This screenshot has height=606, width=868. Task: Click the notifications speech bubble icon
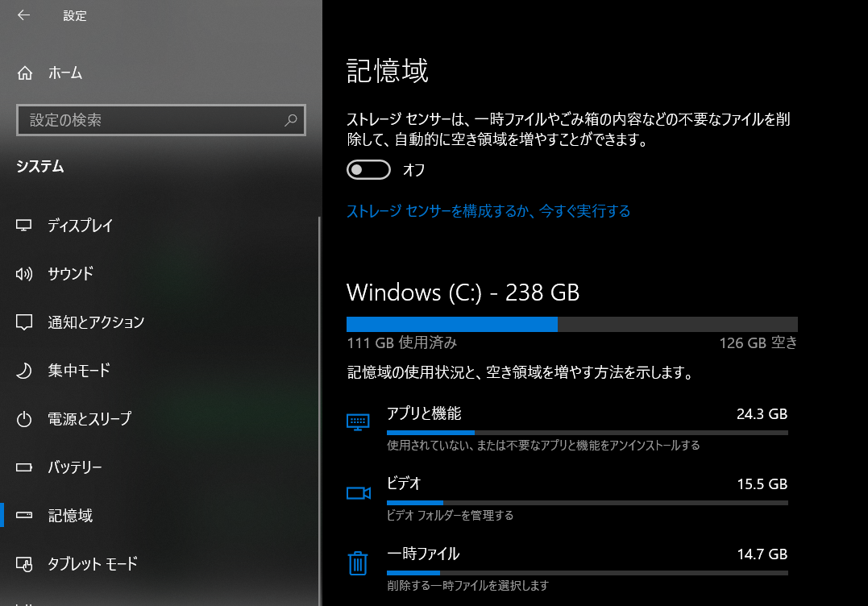[24, 322]
